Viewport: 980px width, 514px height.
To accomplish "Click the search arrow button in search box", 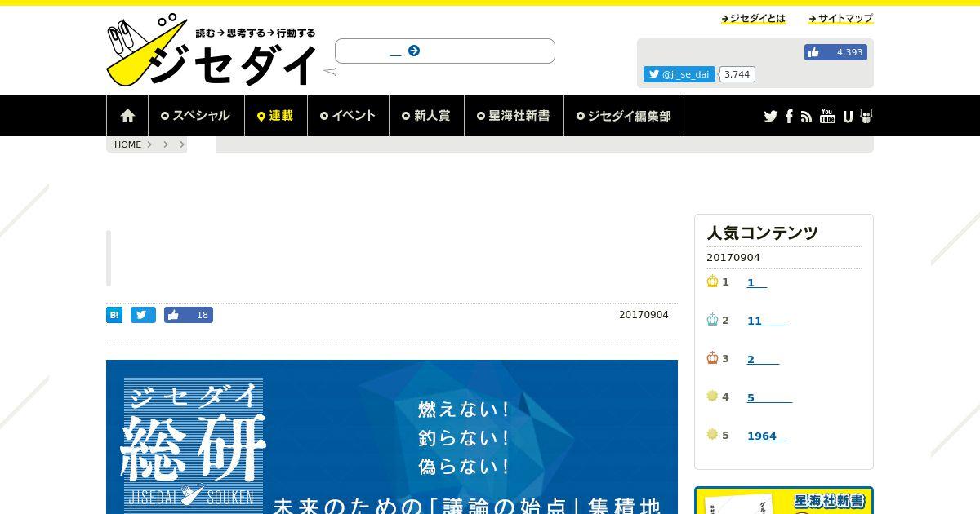I will point(414,51).
